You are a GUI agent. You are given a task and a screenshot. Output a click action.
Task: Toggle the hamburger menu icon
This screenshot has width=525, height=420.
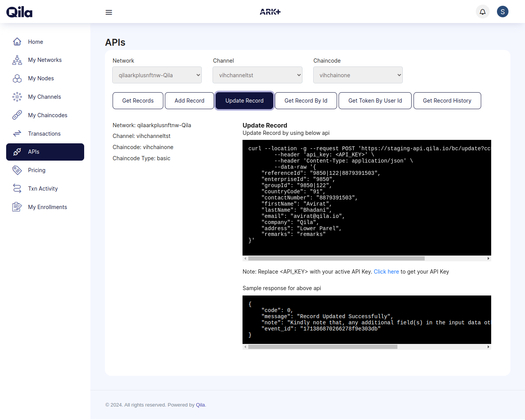[x=109, y=12]
